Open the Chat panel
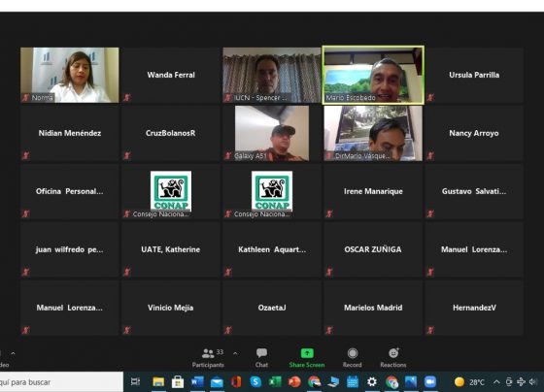Viewport: 544px width, 392px height. pyautogui.click(x=261, y=358)
